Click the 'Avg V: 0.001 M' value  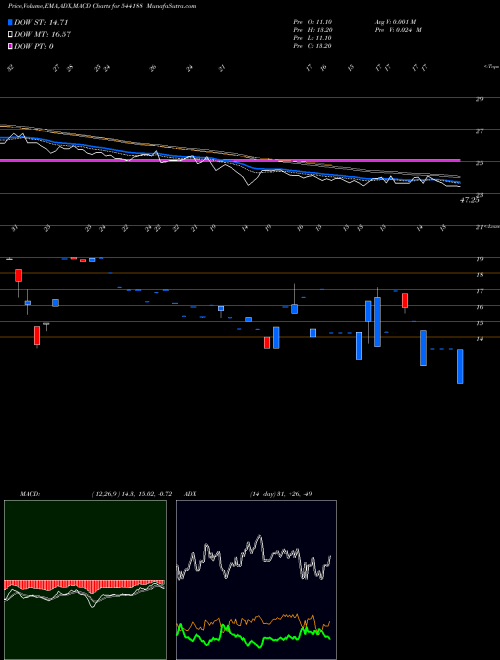click(395, 22)
